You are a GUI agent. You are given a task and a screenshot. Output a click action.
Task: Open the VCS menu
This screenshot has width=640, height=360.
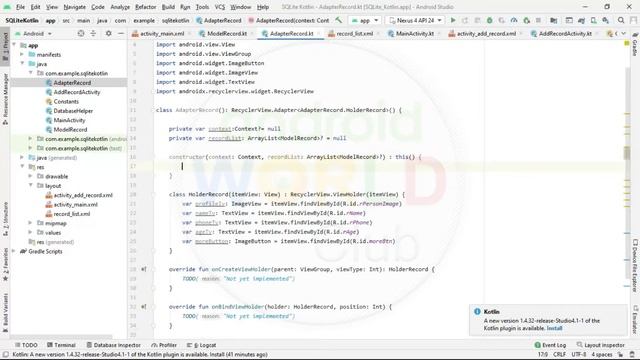(x=220, y=7)
